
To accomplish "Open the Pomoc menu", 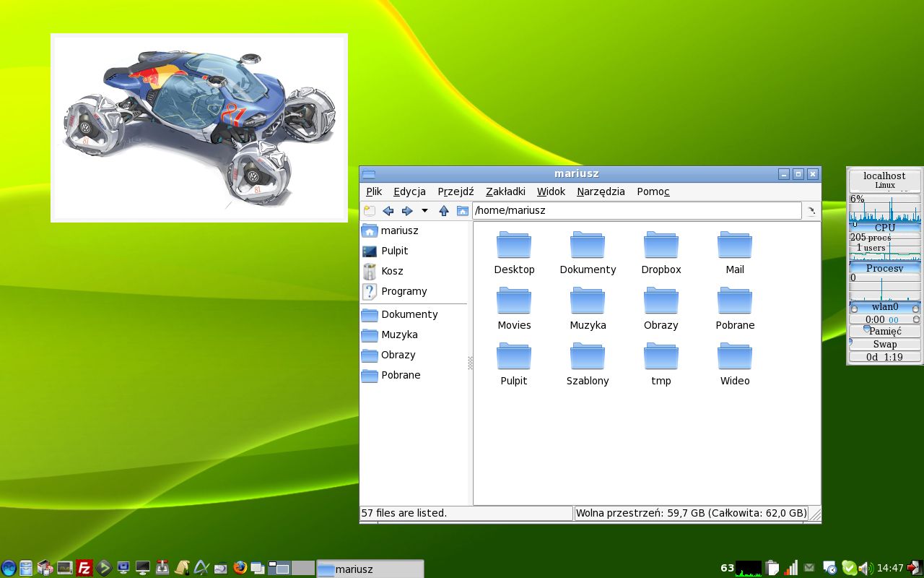I will point(653,191).
